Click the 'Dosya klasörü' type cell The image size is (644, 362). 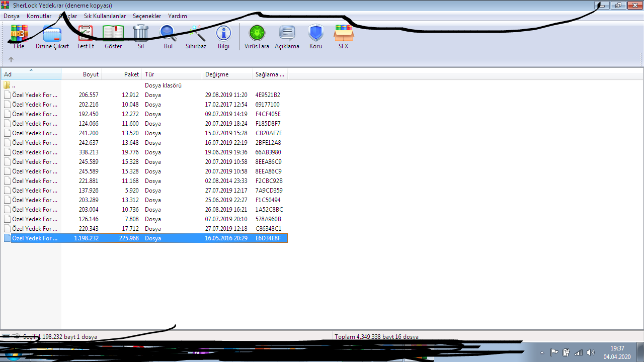(163, 85)
